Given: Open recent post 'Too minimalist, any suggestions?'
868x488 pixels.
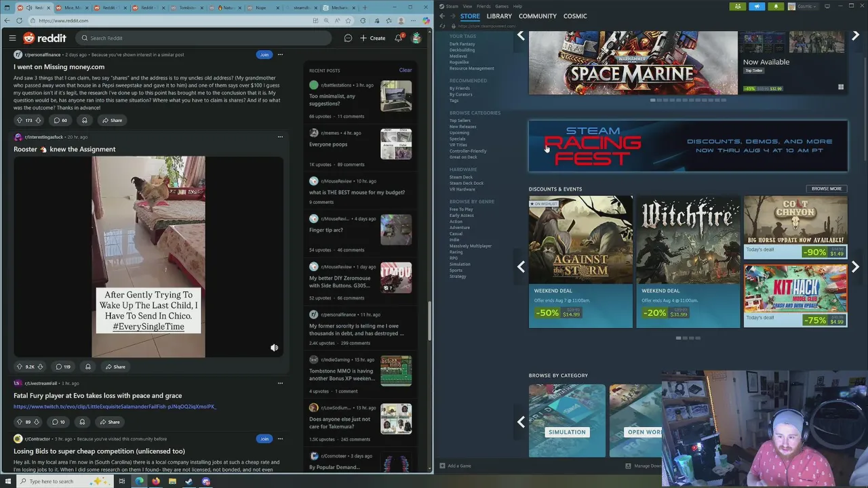Looking at the screenshot, I should [332, 100].
